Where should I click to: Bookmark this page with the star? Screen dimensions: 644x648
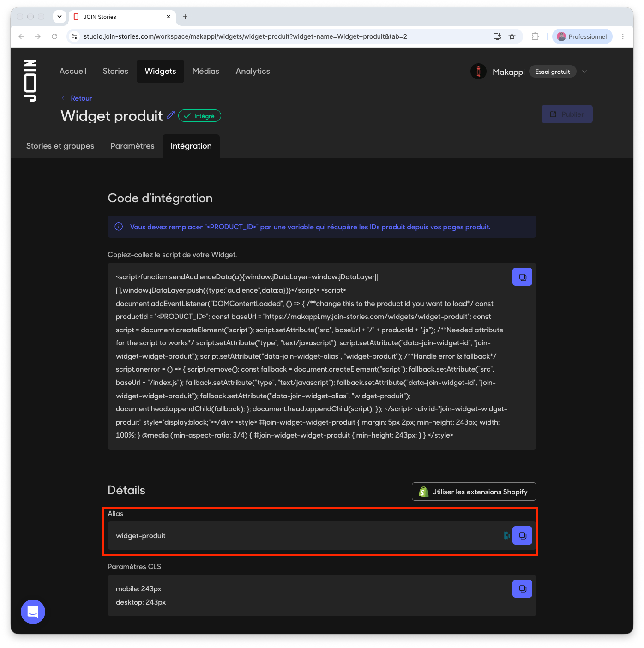tap(512, 36)
